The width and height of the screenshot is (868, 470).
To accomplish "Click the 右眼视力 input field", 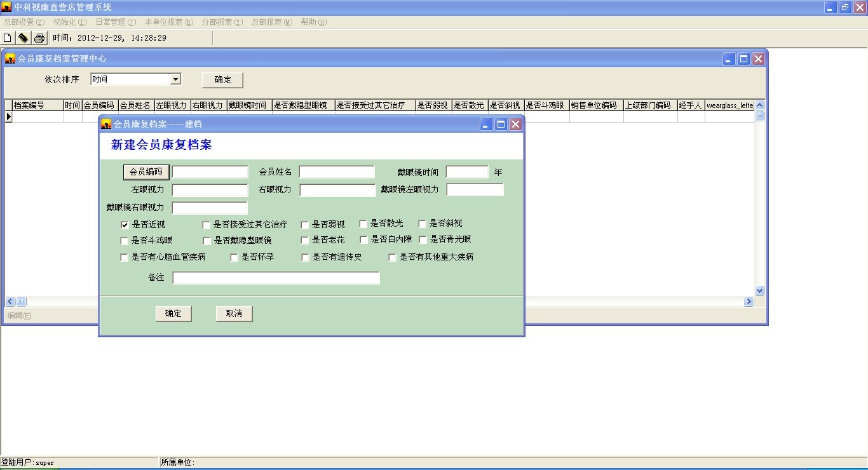I will [337, 190].
